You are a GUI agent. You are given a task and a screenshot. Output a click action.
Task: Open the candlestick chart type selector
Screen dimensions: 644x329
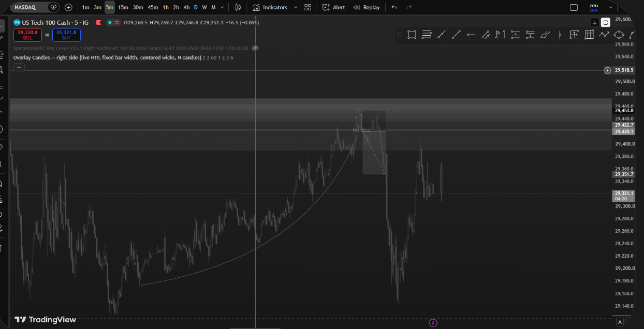click(238, 7)
